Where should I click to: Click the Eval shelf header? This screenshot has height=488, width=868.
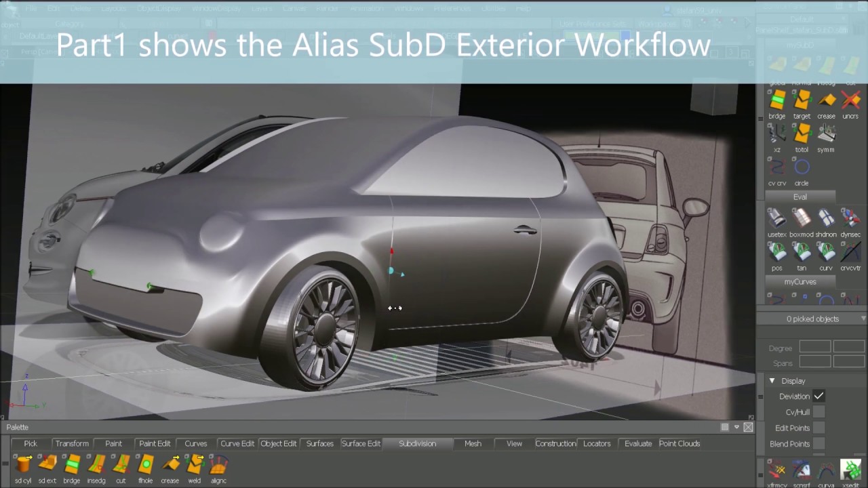click(800, 197)
